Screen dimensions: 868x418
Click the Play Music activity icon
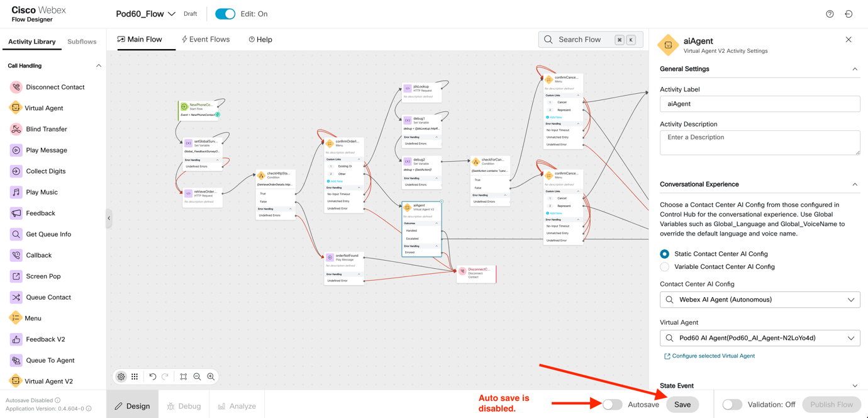(x=16, y=192)
